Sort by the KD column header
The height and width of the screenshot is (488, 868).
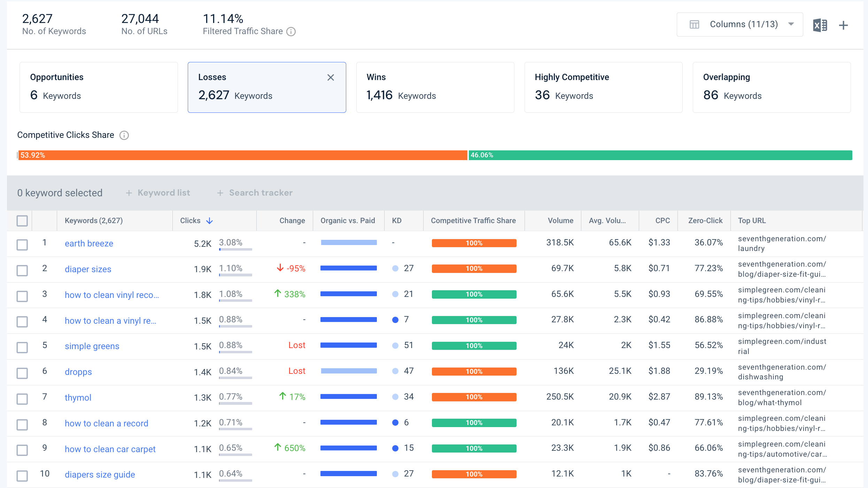[397, 221]
